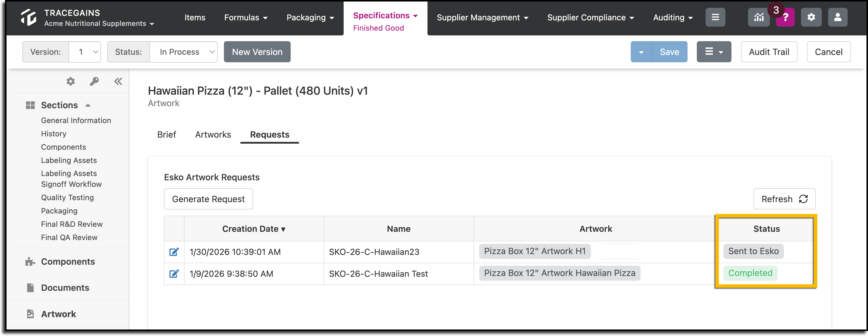This screenshot has height=336, width=868.
Task: Open the hamburger menu in top navigation
Action: click(x=715, y=17)
